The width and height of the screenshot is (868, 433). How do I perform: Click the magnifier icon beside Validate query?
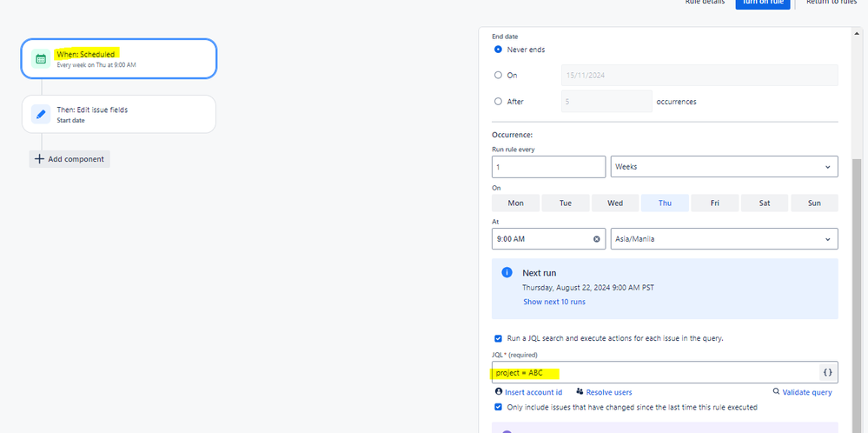pos(776,392)
